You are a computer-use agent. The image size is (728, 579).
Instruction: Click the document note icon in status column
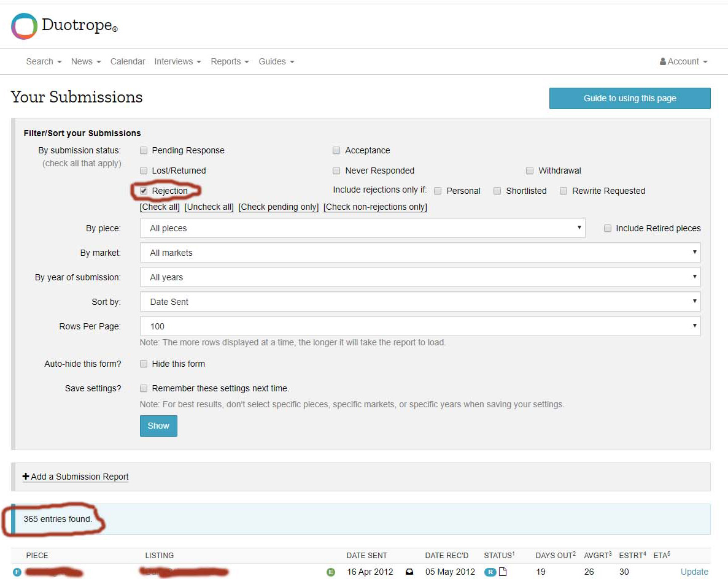[x=503, y=572]
